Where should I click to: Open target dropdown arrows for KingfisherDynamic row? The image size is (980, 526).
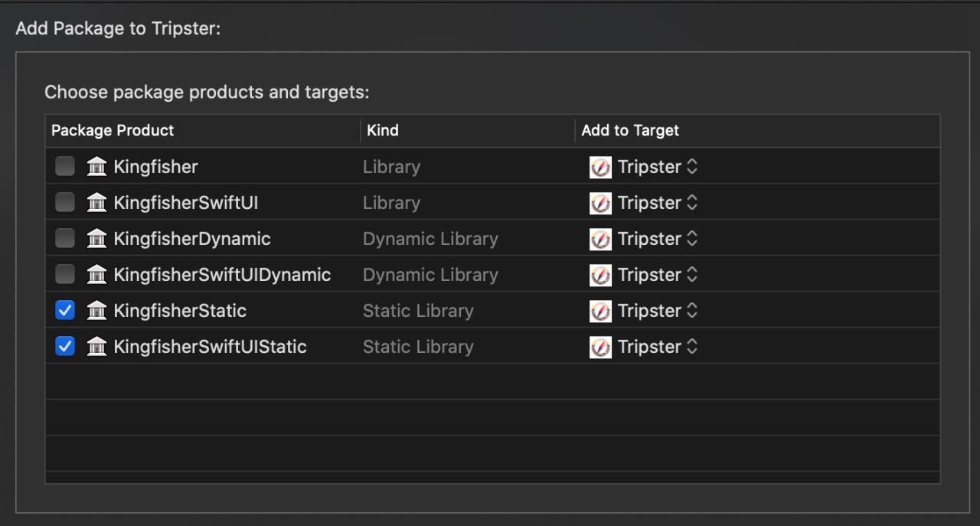coord(692,239)
